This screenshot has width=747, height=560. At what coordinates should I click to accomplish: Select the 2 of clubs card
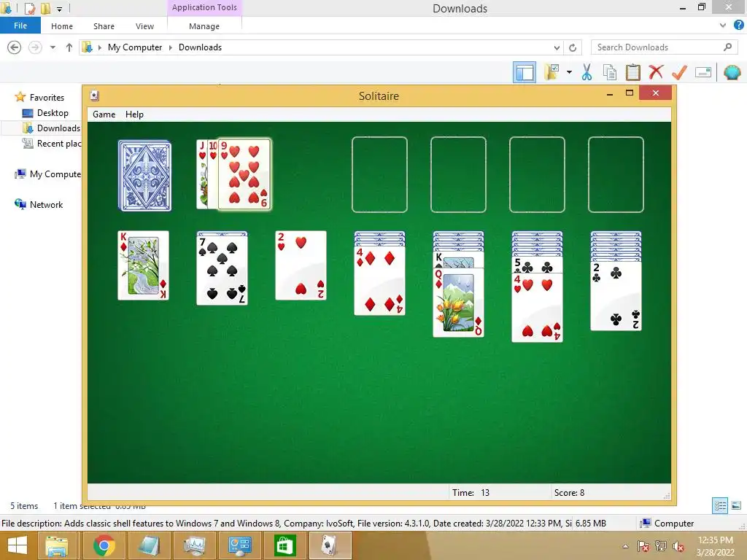point(616,296)
